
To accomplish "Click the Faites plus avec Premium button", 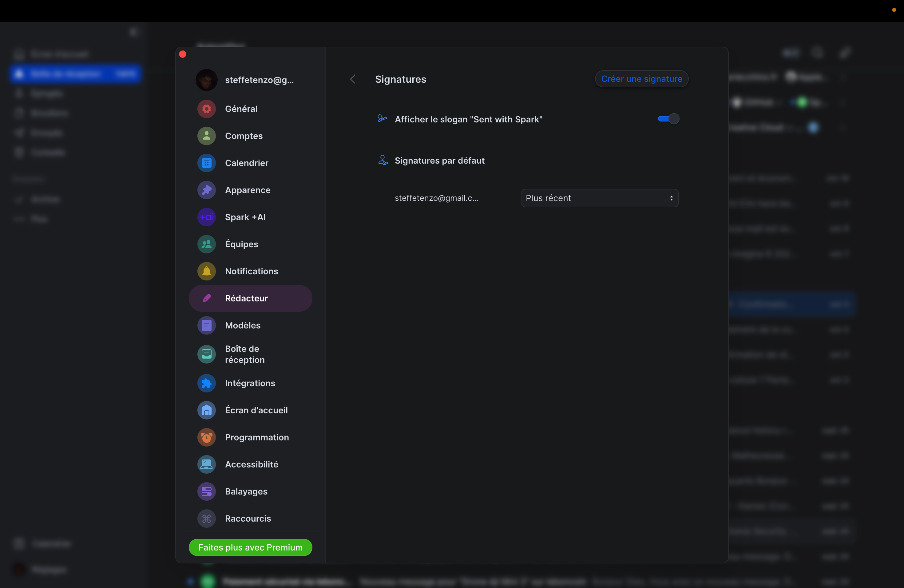I will click(x=250, y=547).
